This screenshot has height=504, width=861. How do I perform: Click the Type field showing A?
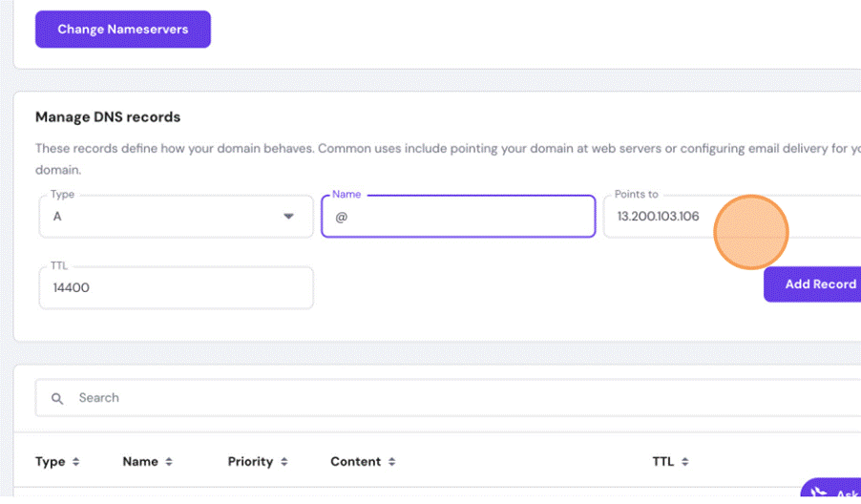coord(162,217)
